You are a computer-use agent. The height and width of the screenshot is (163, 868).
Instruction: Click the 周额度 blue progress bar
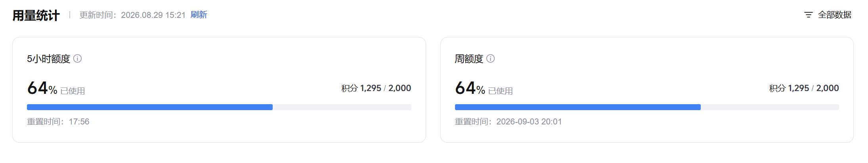(x=578, y=107)
